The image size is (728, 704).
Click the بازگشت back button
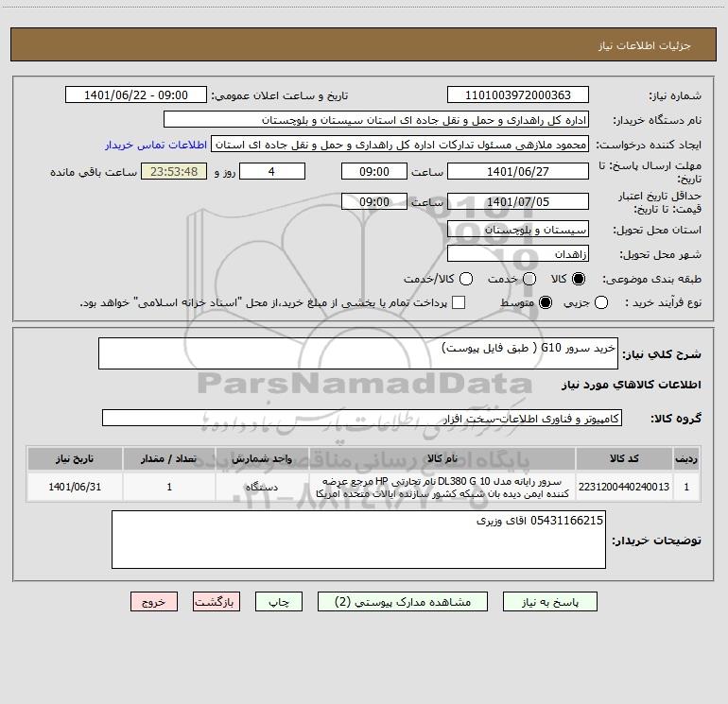(217, 601)
